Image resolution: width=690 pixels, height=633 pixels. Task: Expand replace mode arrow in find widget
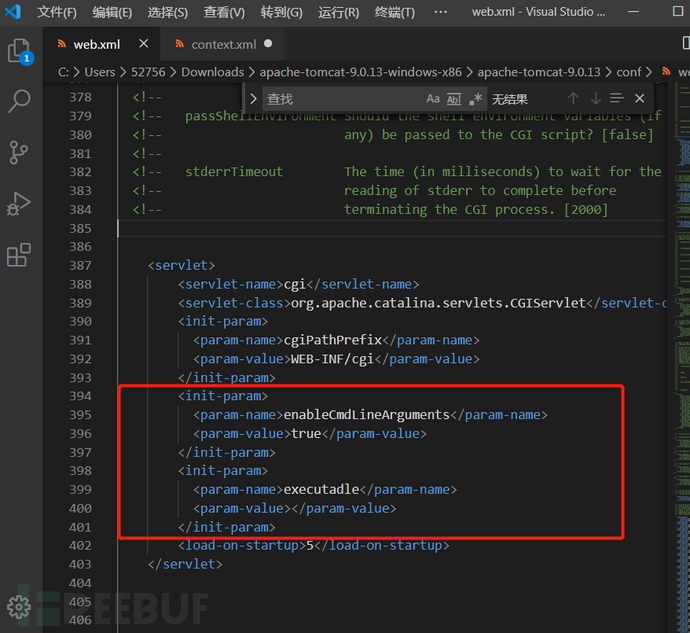pos(254,99)
